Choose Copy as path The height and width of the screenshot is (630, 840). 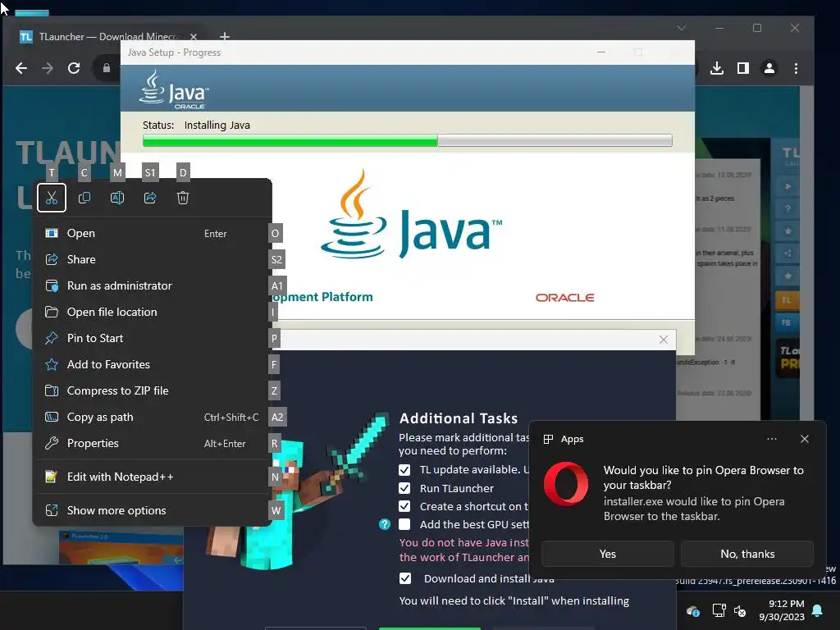152,417
